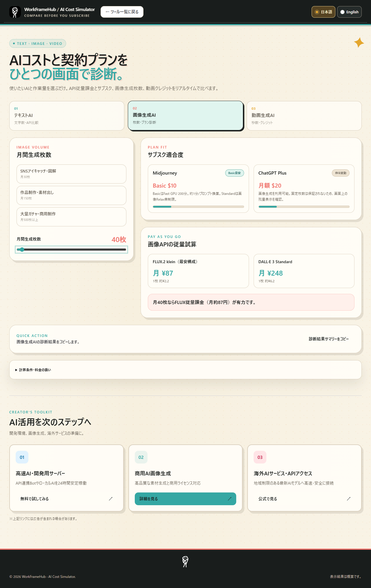Open the テキストAI tab
Screen dimensions: 371x588
tap(67, 116)
